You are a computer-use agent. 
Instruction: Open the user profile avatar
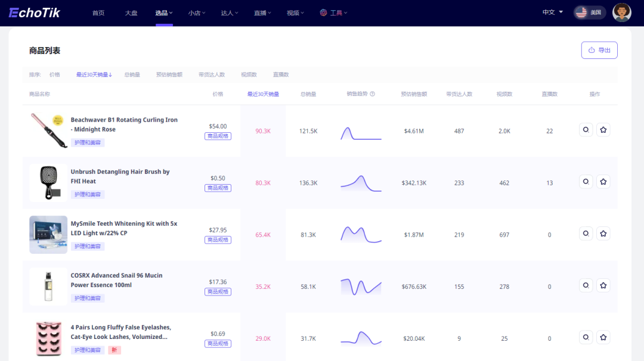[621, 13]
